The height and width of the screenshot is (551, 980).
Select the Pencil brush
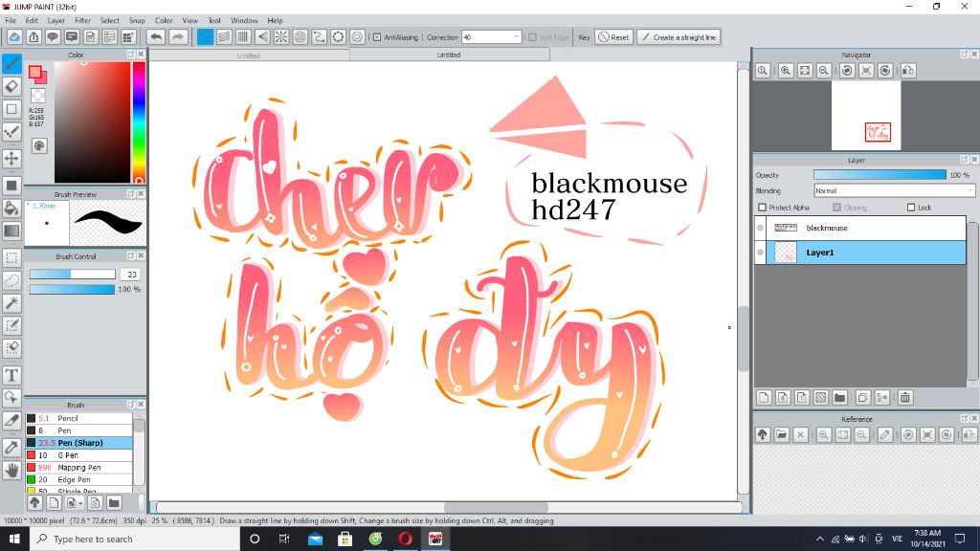[78, 419]
